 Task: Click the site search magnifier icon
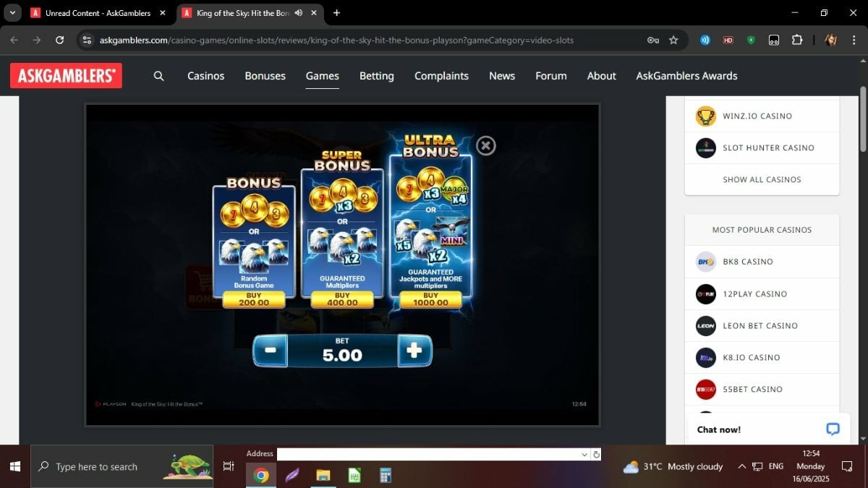coord(159,76)
